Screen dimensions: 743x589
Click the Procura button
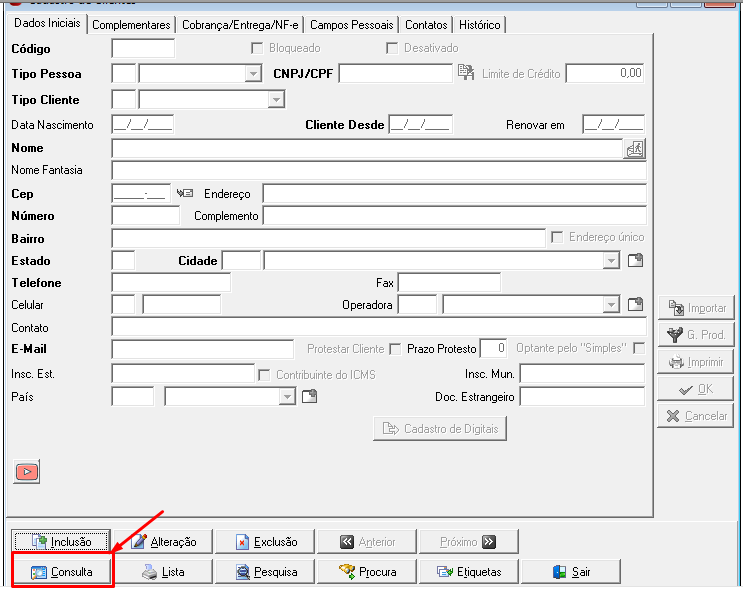pos(367,572)
